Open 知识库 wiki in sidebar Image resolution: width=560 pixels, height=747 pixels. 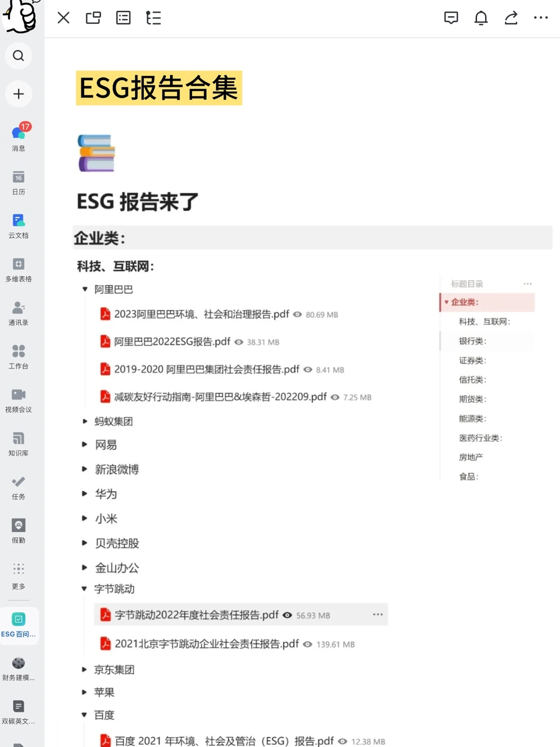click(19, 444)
